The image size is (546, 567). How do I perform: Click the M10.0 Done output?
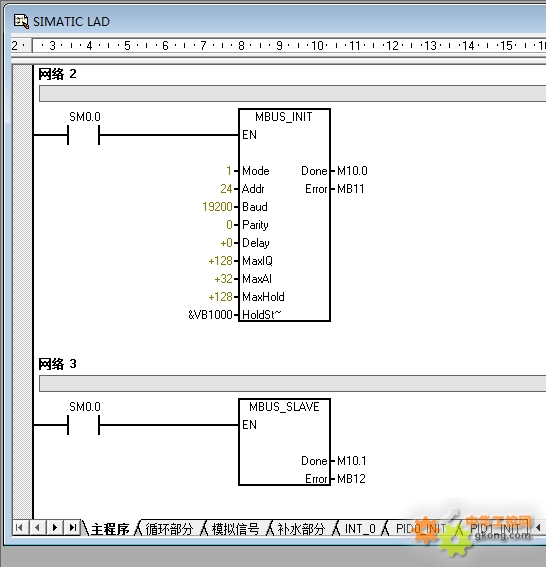point(352,171)
